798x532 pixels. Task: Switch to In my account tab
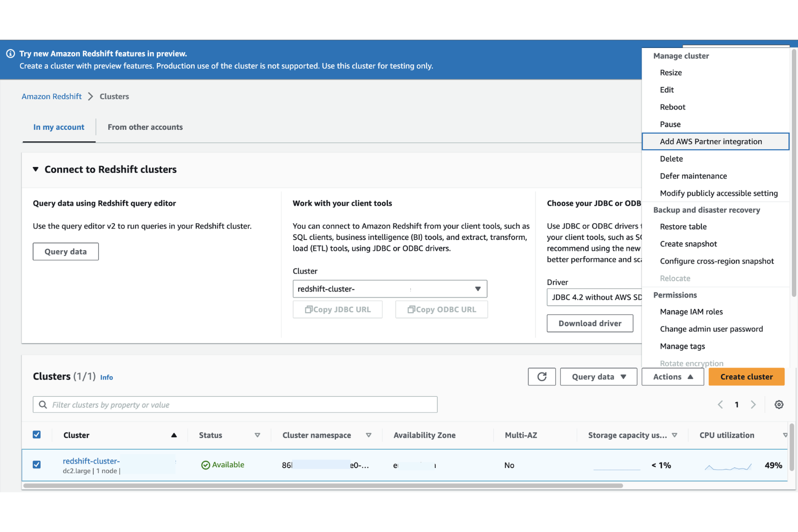click(59, 127)
